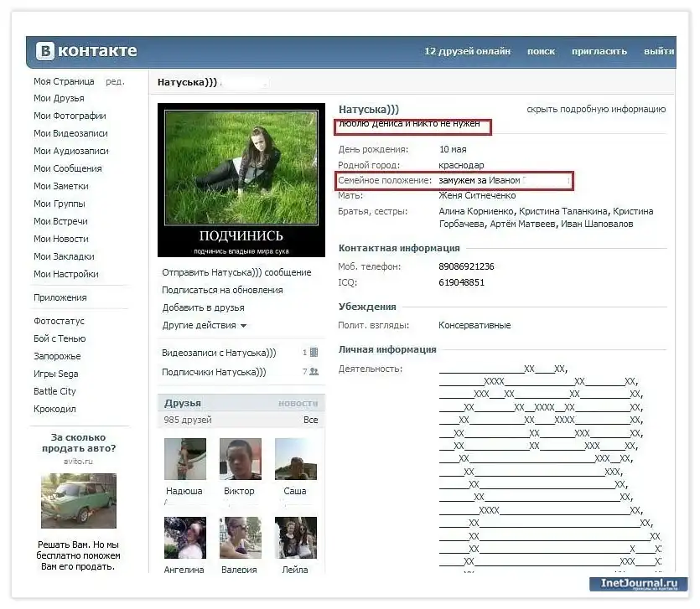Expand the Другие действия dropdown
This screenshot has width=700, height=609.
[x=204, y=325]
